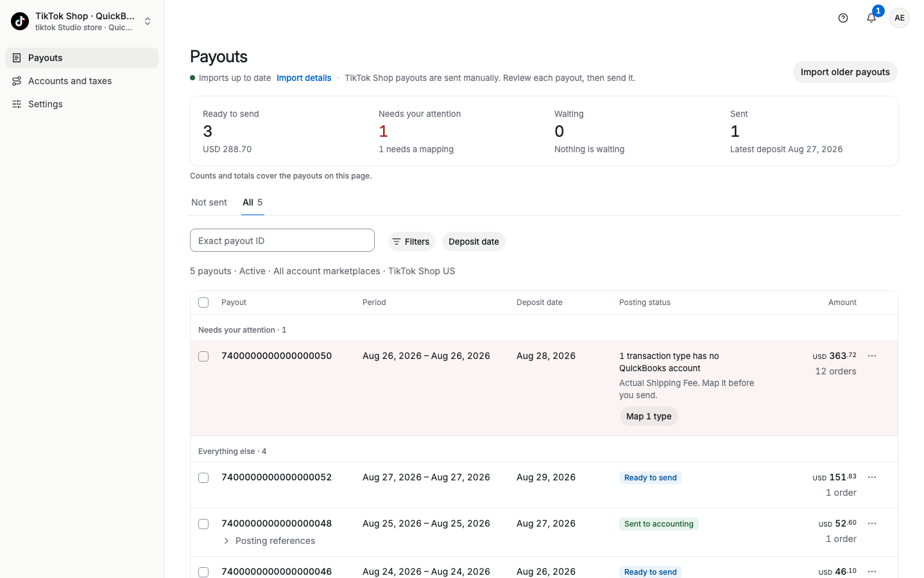Viewport: 924px width, 578px height.
Task: Check payout ending in 0046
Action: 203,572
